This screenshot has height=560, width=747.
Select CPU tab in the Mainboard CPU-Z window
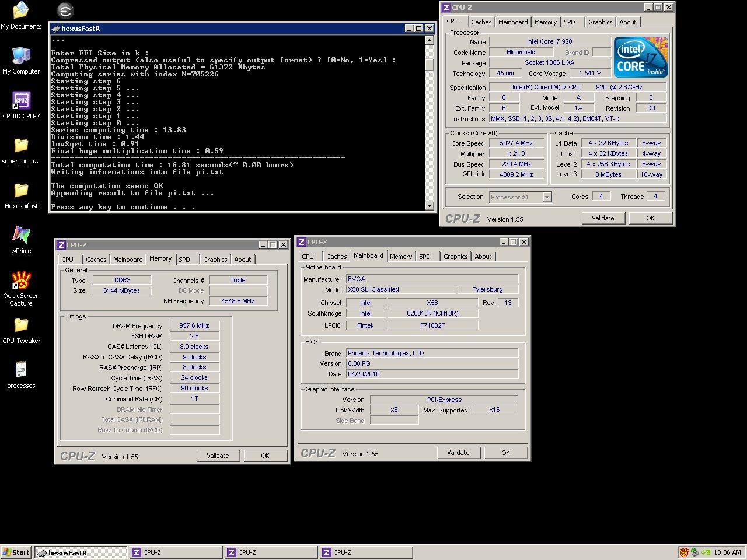pos(308,257)
